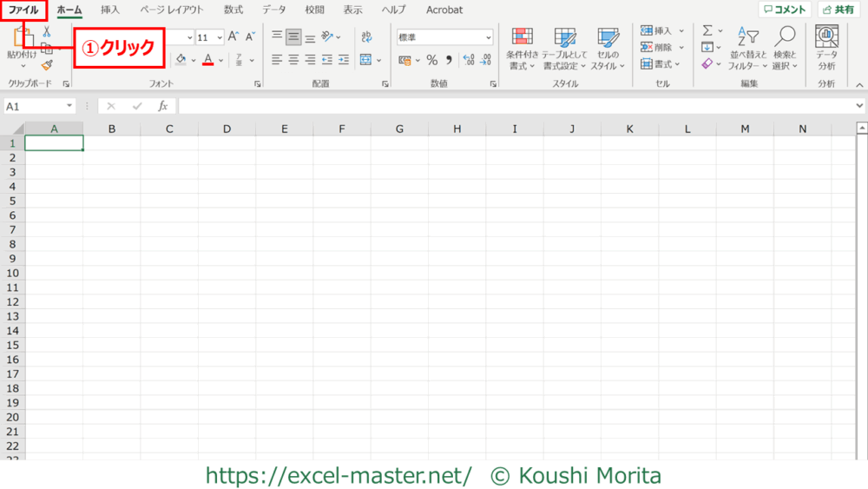The image size is (868, 489).
Task: Toggle center horizontal alignment
Action: (x=293, y=60)
